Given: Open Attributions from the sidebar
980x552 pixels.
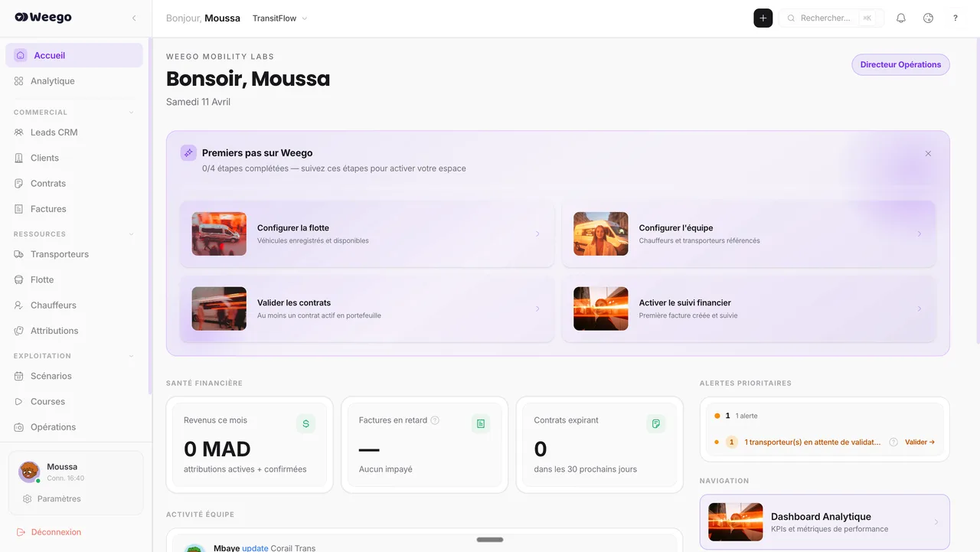Looking at the screenshot, I should (x=55, y=330).
